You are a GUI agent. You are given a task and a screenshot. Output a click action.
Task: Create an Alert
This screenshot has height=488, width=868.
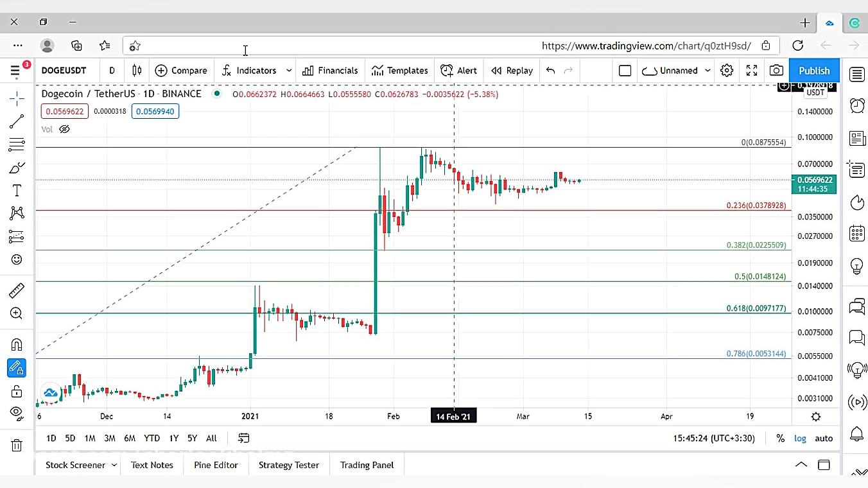tap(459, 71)
